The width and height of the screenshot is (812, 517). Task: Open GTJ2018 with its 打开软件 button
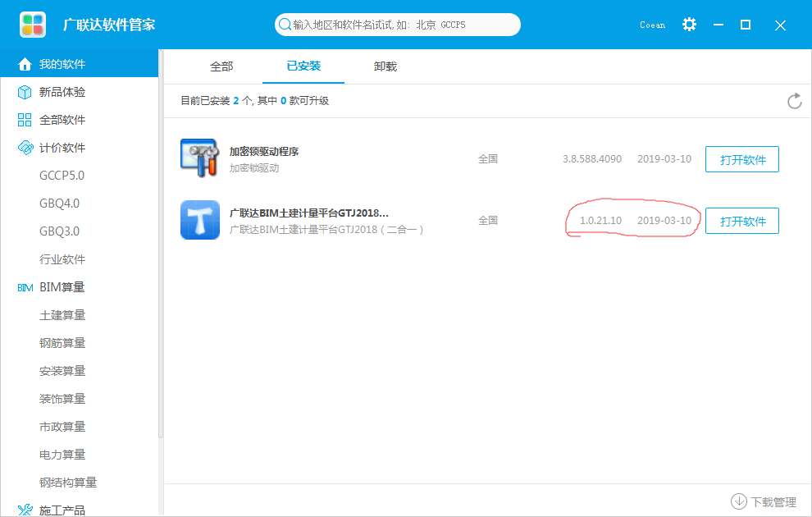pos(742,221)
